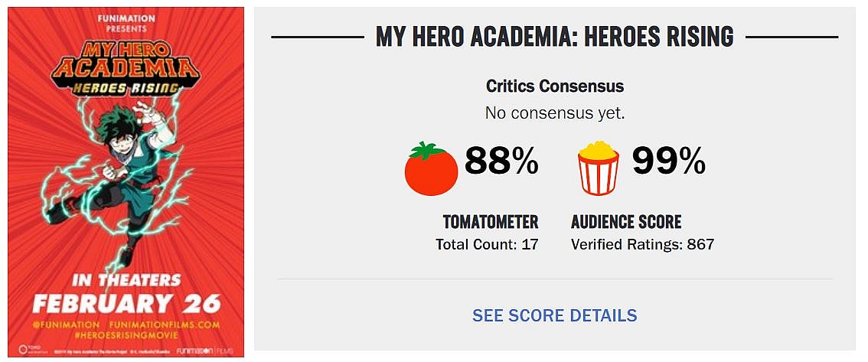Click the Funimation Presents text atop poster

pyautogui.click(x=126, y=21)
